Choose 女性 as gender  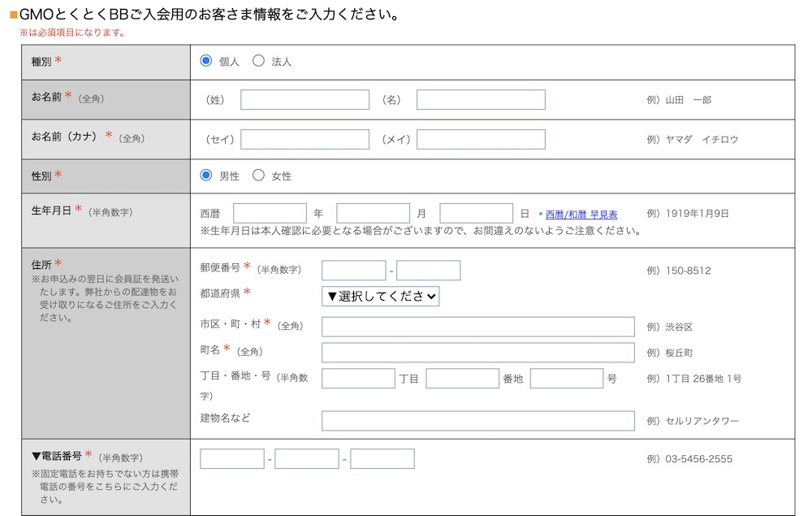[258, 175]
